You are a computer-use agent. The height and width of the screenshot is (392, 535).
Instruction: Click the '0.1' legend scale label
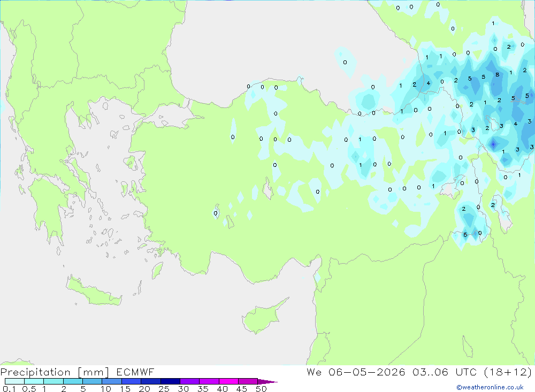click(x=9, y=389)
